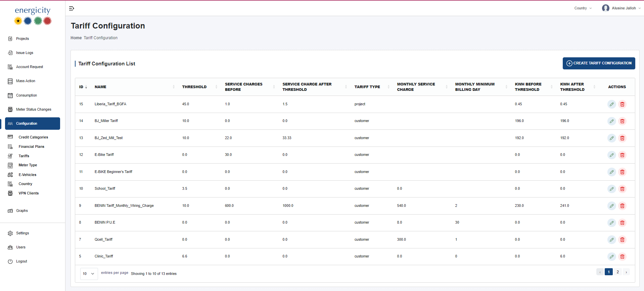This screenshot has height=291, width=644.
Task: Open Graphs from the sidebar
Action: tap(22, 211)
